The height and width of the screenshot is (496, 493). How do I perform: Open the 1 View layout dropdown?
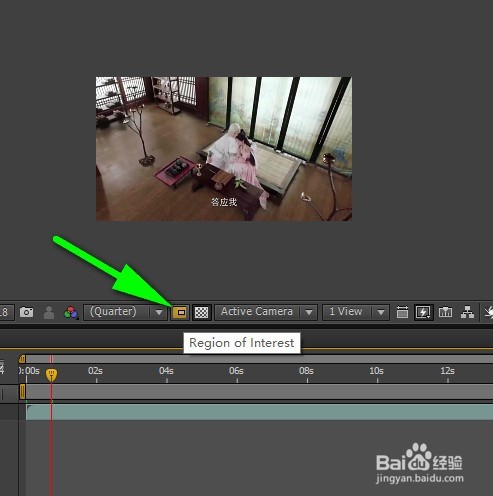click(x=355, y=313)
